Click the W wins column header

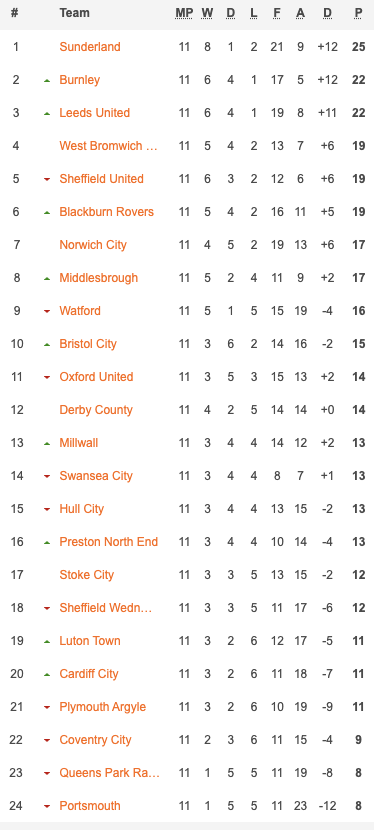207,13
